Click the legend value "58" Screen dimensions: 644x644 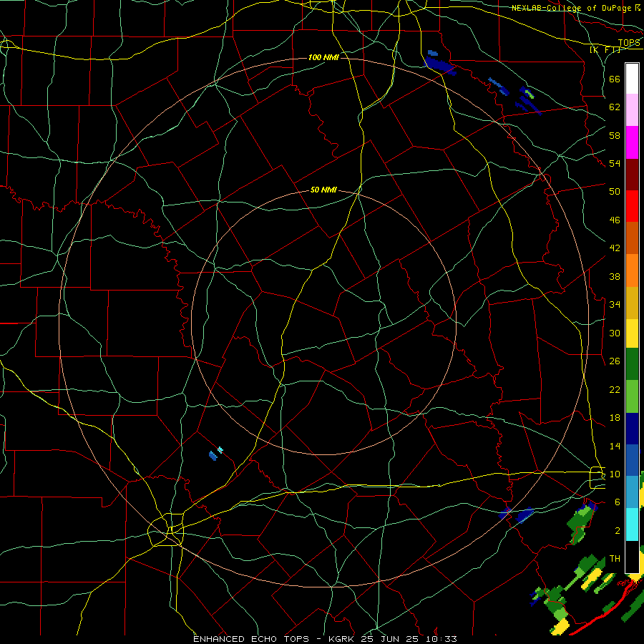[x=615, y=135]
